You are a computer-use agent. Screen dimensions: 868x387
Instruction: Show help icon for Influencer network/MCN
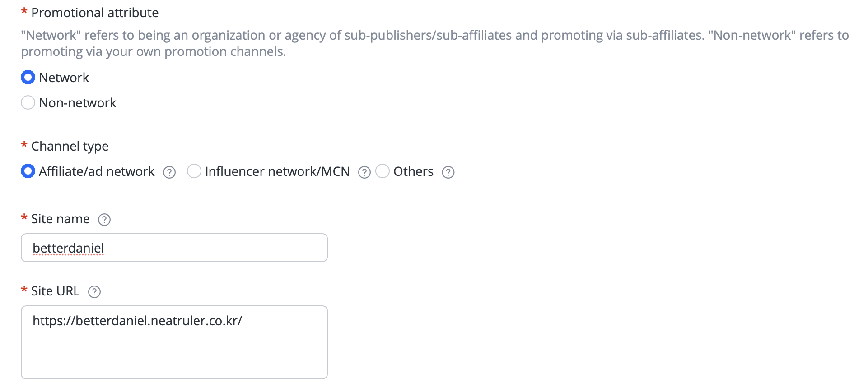pos(364,172)
